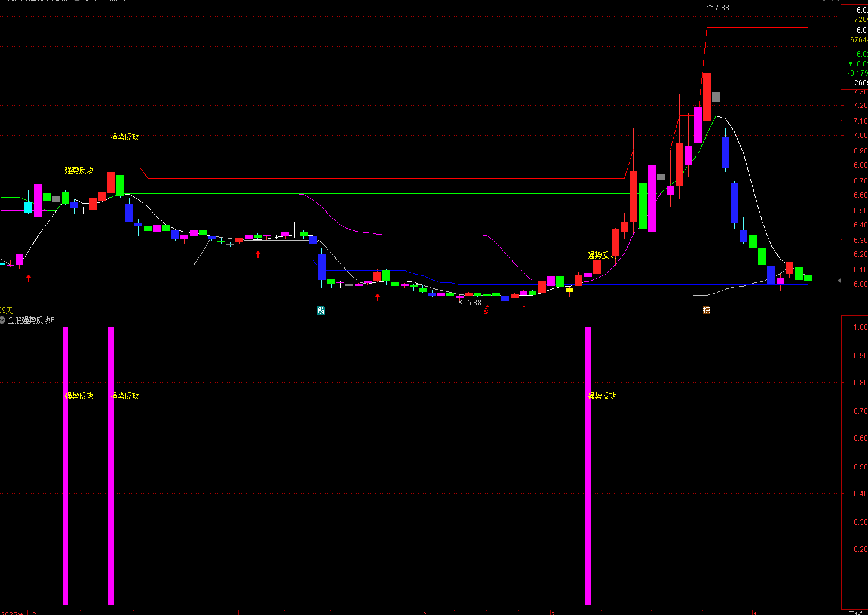Click the cyan 解 marker icon

click(321, 310)
